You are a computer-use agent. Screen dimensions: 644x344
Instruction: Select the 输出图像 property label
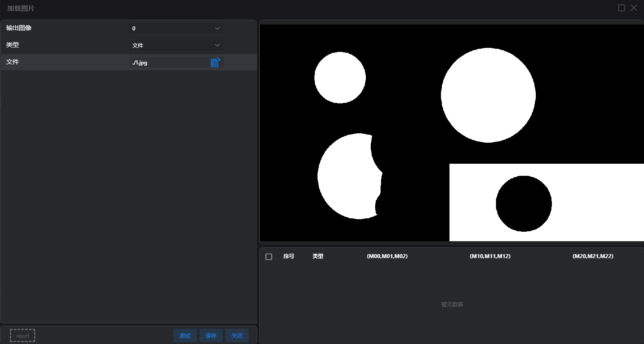point(19,28)
